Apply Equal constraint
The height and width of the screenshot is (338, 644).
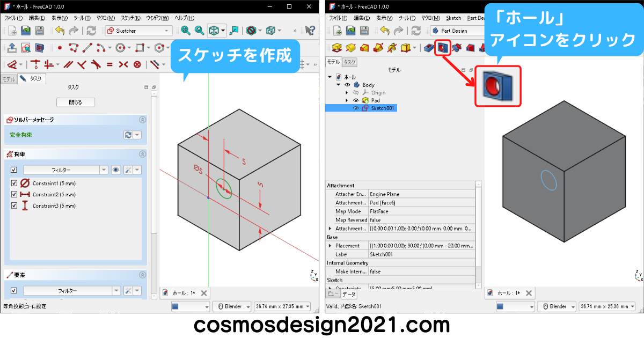click(x=109, y=64)
